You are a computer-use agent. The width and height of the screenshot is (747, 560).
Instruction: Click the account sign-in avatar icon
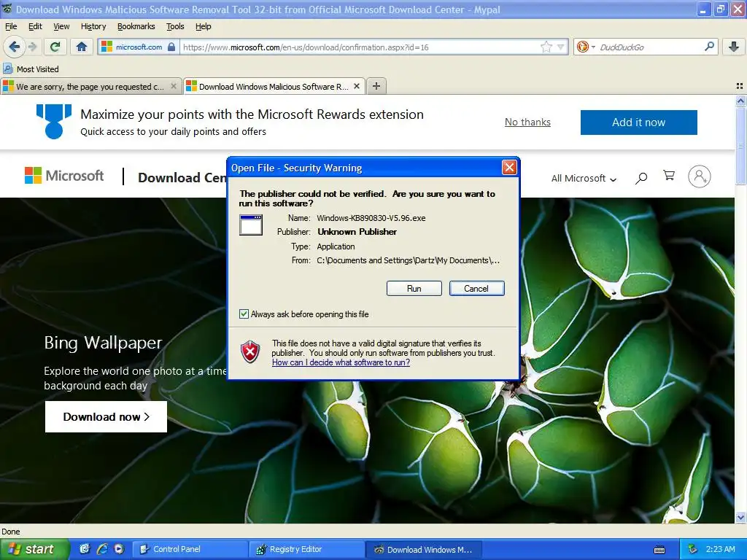coord(699,176)
